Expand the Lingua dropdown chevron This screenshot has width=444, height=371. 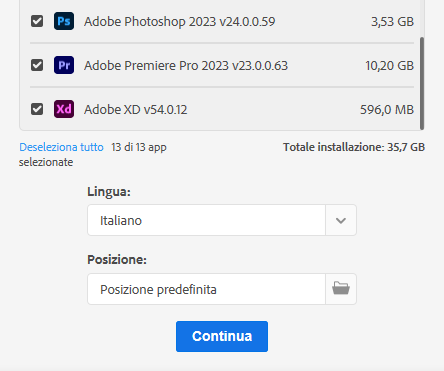(341, 220)
